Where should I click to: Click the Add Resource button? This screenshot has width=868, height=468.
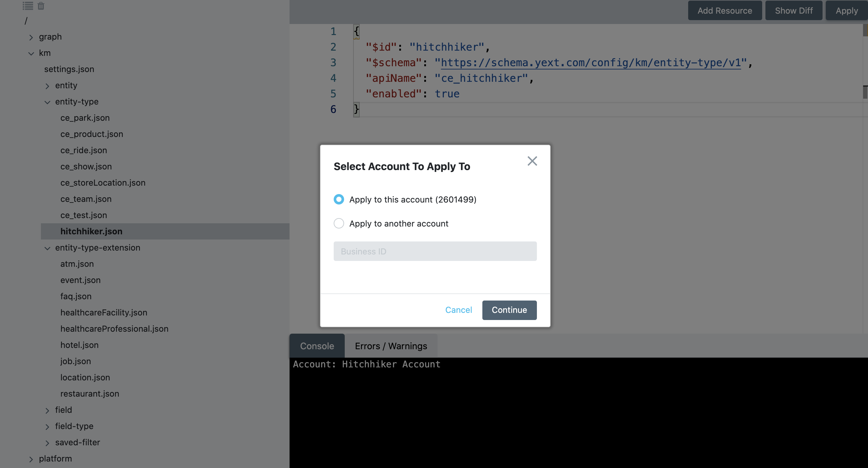pyautogui.click(x=725, y=11)
